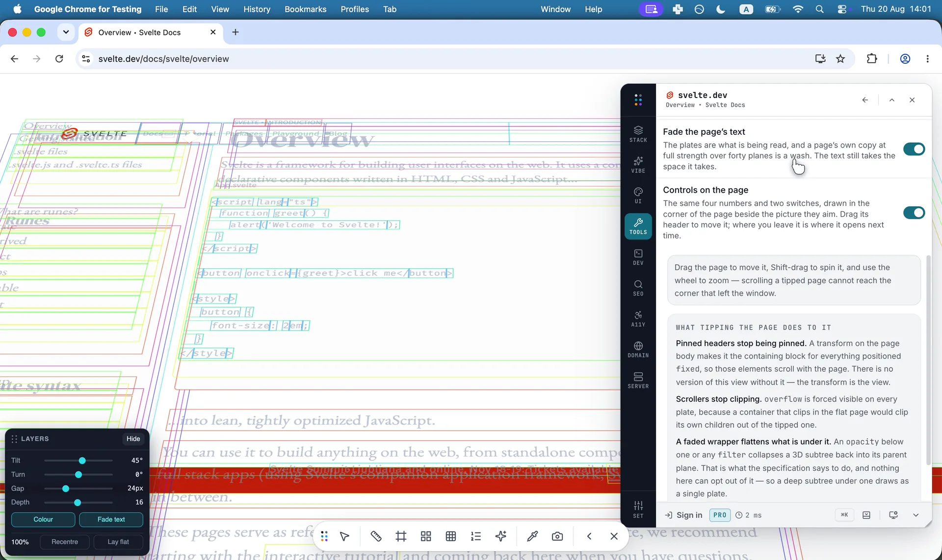Click the 2 ms timing indicator
Screen dimensions: 942x560
(x=748, y=515)
